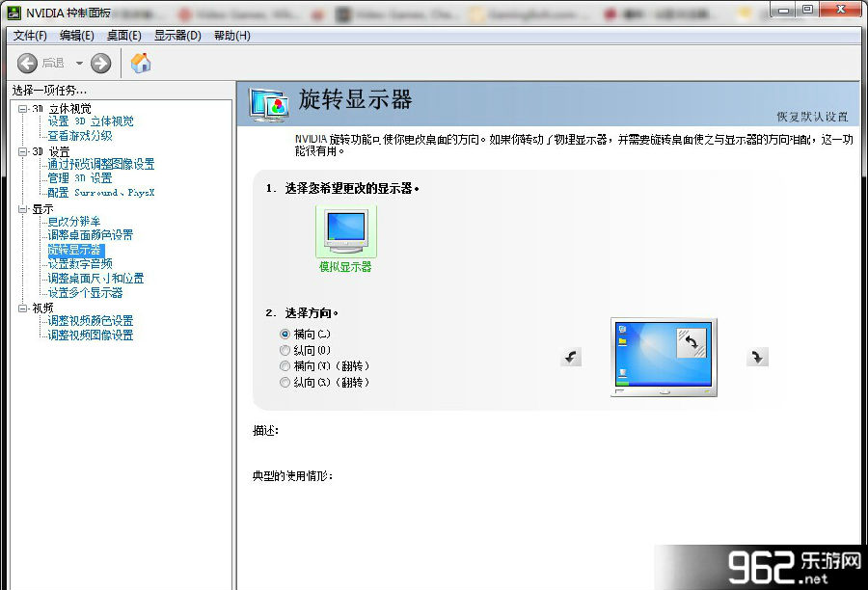Open the 帮助(H) menu
The width and height of the screenshot is (868, 590).
(x=232, y=36)
